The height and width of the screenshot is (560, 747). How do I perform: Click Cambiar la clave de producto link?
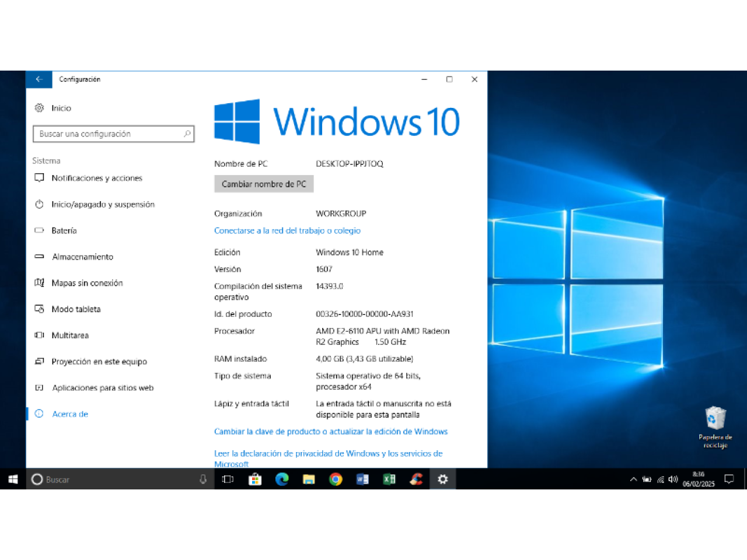(x=331, y=432)
